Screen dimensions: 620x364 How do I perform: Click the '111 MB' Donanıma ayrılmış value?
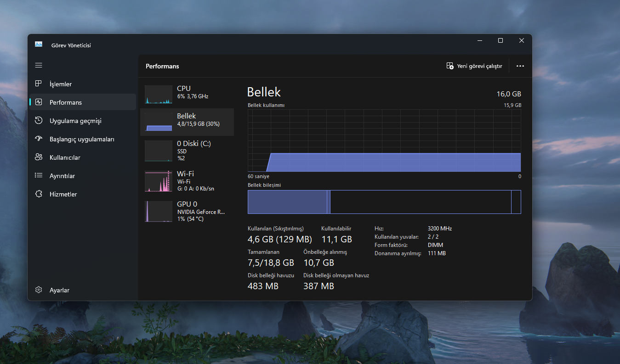tap(437, 253)
